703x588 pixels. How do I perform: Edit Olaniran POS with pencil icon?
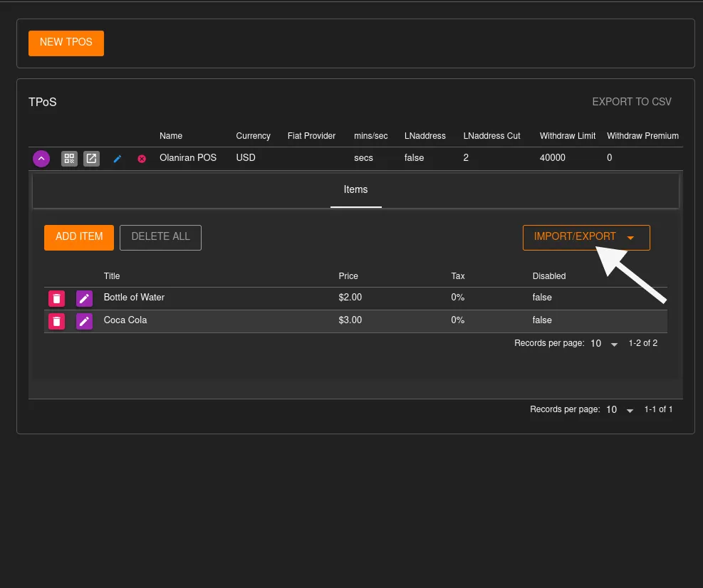click(x=118, y=159)
